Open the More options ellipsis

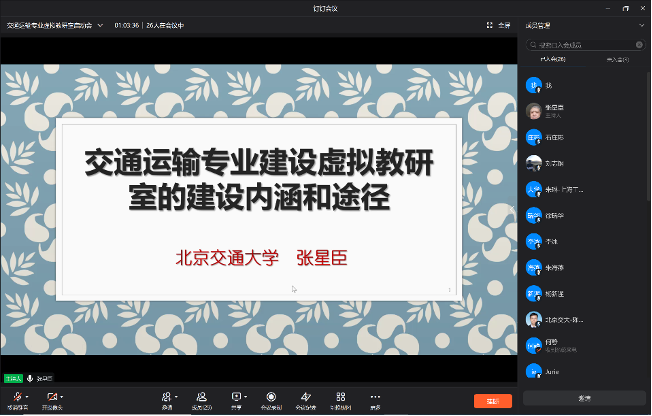point(375,397)
